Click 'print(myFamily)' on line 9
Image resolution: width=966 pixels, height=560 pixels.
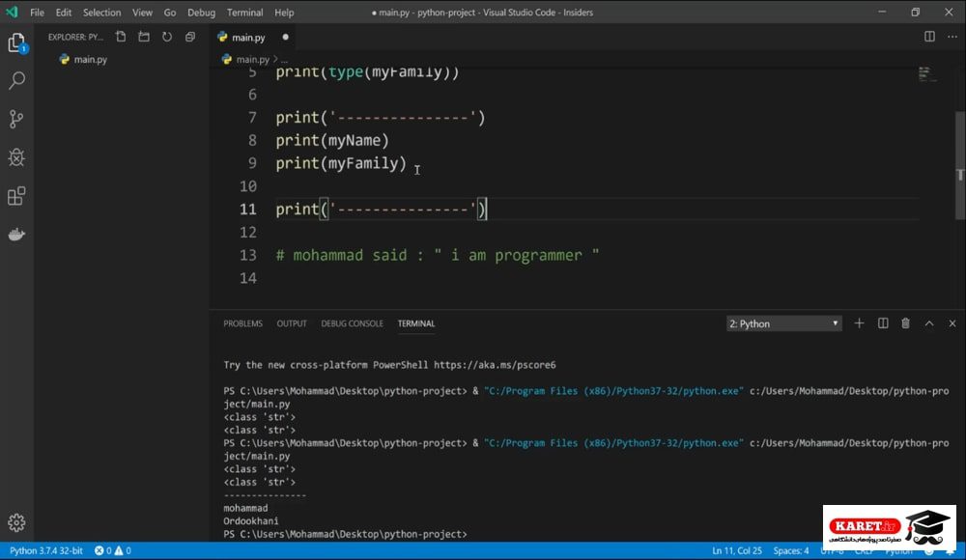(x=341, y=163)
